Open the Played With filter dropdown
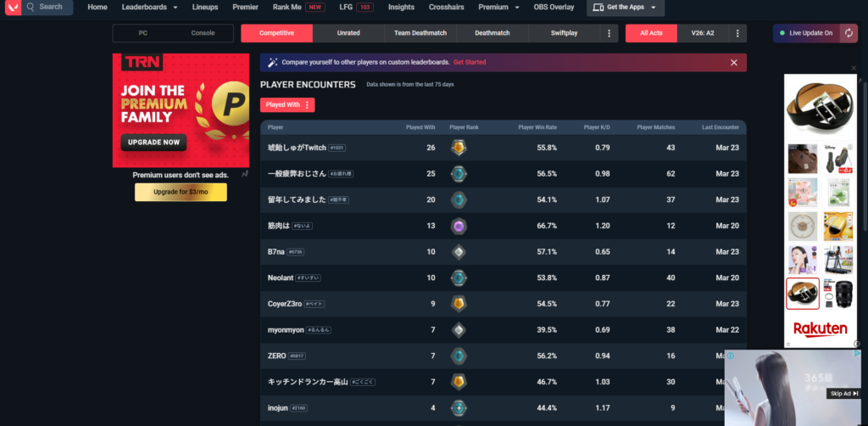Image resolution: width=868 pixels, height=426 pixels. (x=287, y=104)
